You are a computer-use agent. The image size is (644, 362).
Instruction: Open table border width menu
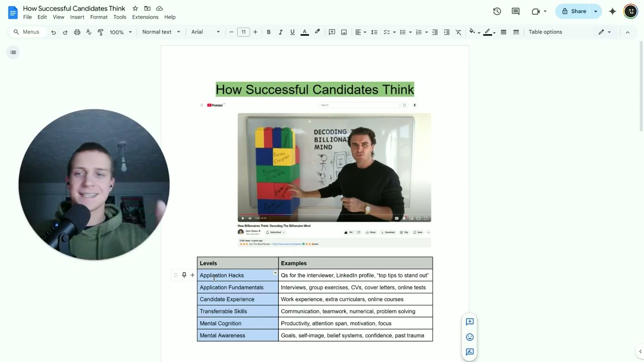503,32
